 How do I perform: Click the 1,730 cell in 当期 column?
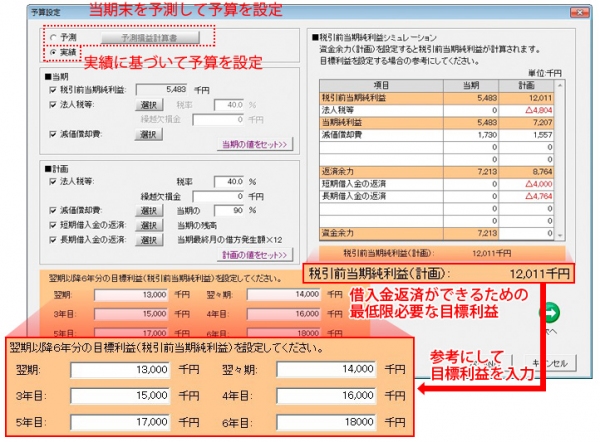471,135
